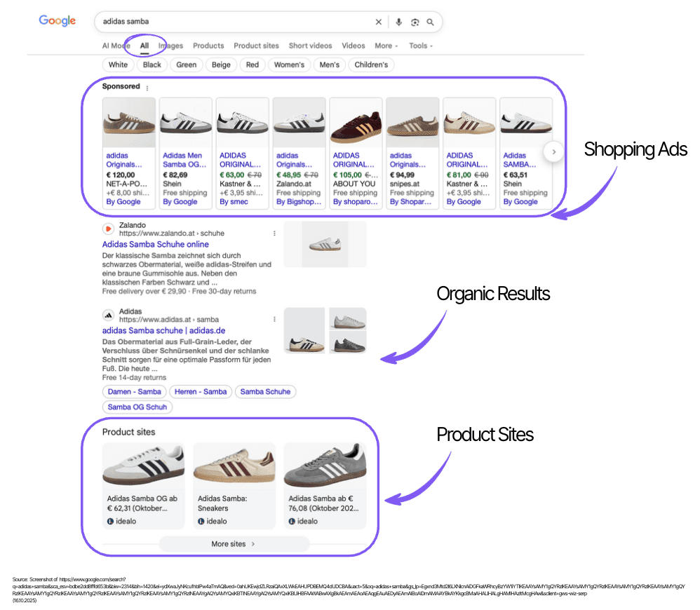This screenshot has height=610, width=700.
Task: Open NET-A-PORTER adidas Originals €120,00 ad image
Action: click(129, 123)
